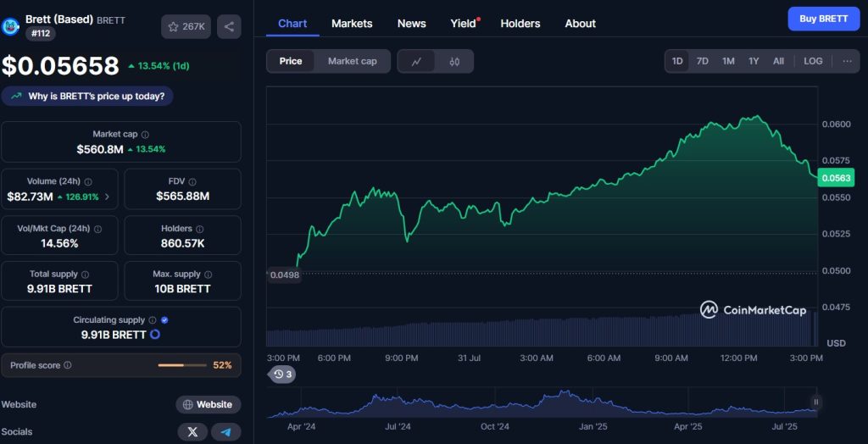Select the 1M time range
This screenshot has height=444, width=868.
click(x=728, y=62)
